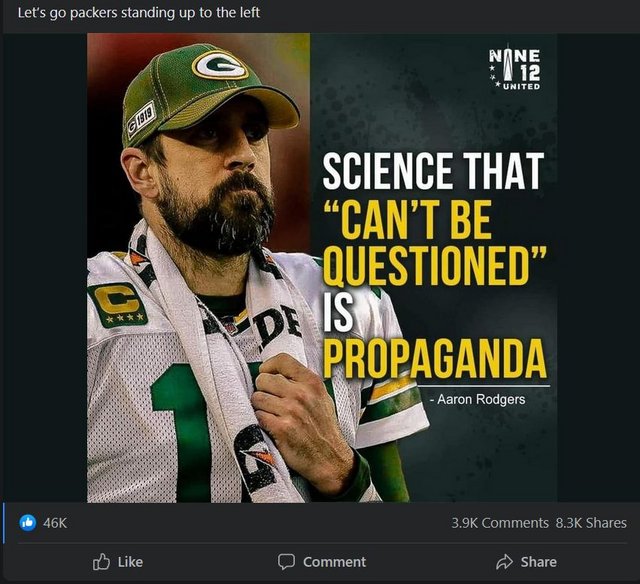
Task: Click the "- Aaron Rodgers" attribution text
Action: point(478,399)
